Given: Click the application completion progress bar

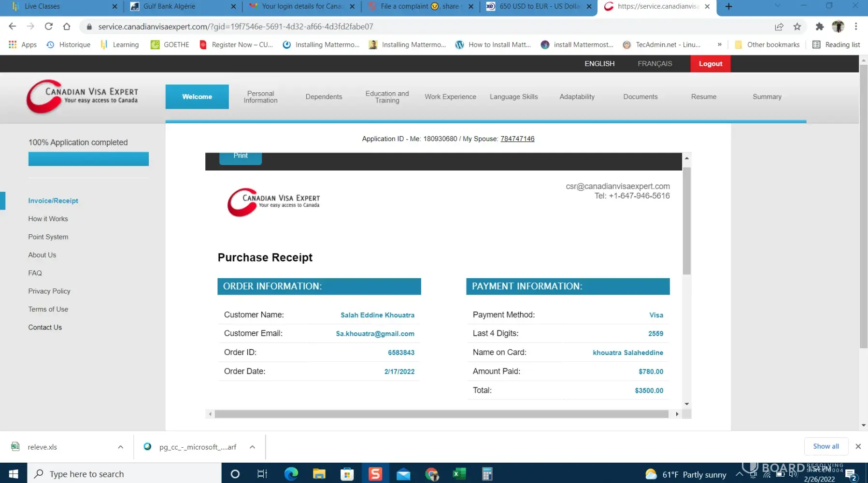Looking at the screenshot, I should point(88,159).
